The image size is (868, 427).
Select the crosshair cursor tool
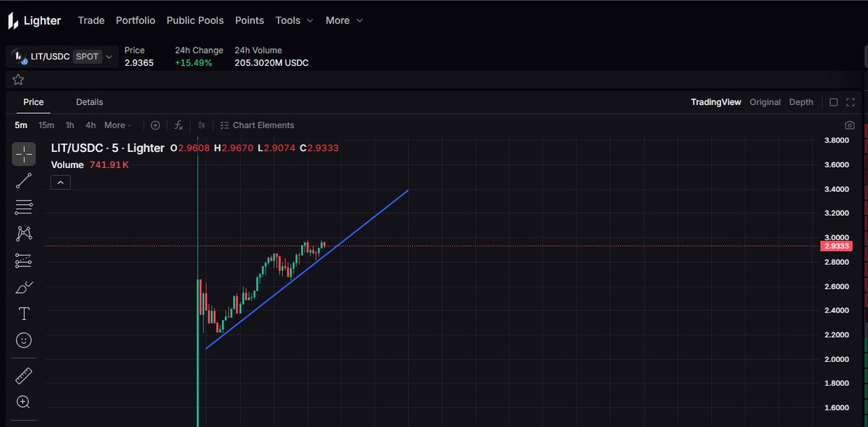click(24, 154)
